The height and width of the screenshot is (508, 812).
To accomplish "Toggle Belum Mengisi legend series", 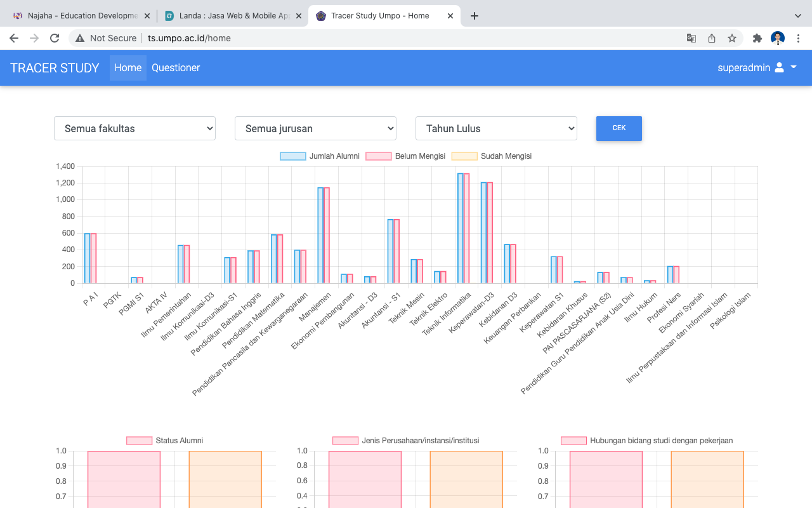I will (x=406, y=156).
